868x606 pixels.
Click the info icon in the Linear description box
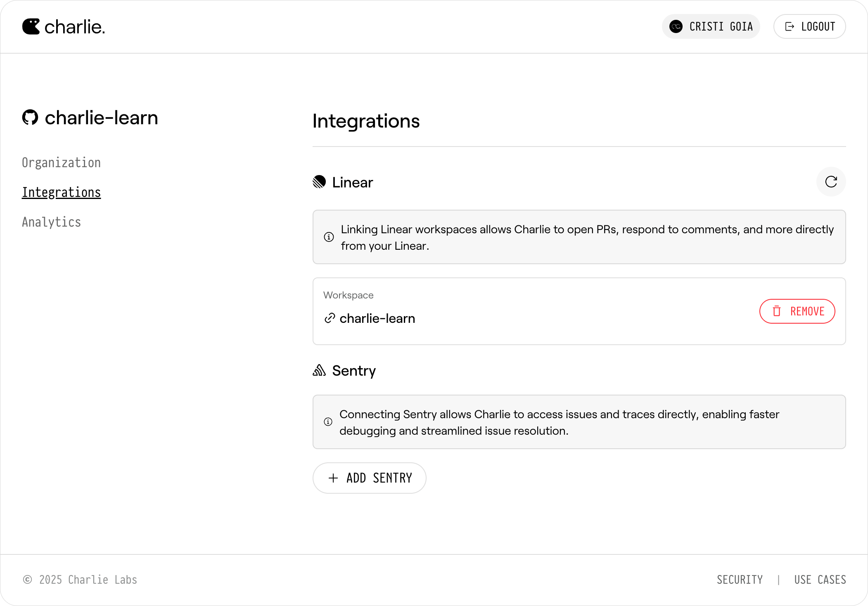(x=328, y=237)
